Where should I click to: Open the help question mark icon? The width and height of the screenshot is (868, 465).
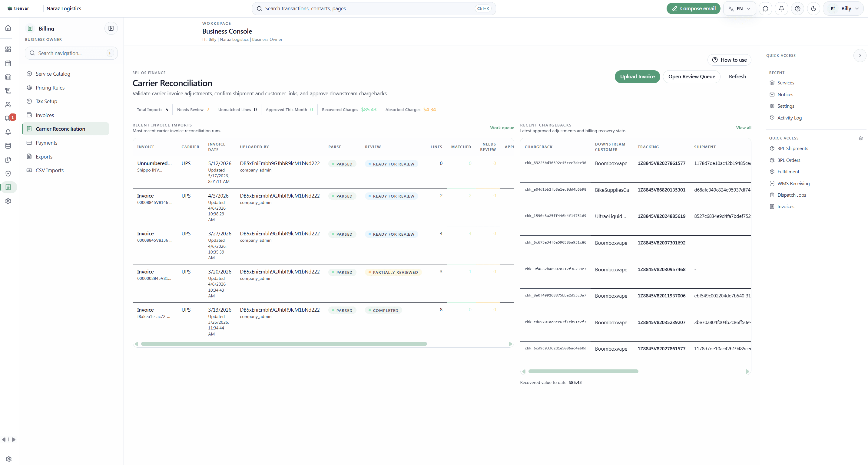[797, 9]
